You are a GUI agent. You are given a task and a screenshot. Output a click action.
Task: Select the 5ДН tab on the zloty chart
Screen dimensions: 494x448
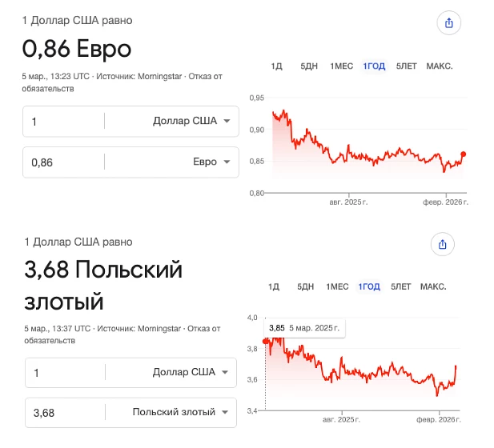click(x=305, y=286)
